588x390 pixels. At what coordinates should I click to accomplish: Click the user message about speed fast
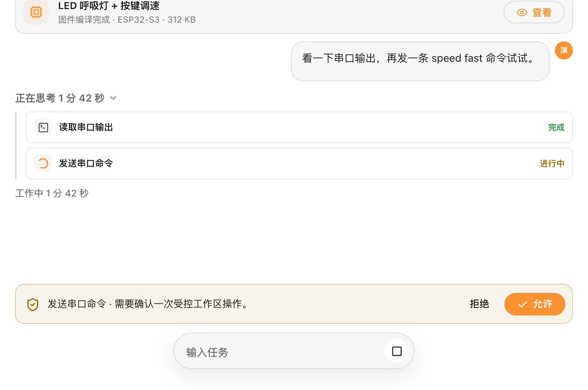[420, 61]
